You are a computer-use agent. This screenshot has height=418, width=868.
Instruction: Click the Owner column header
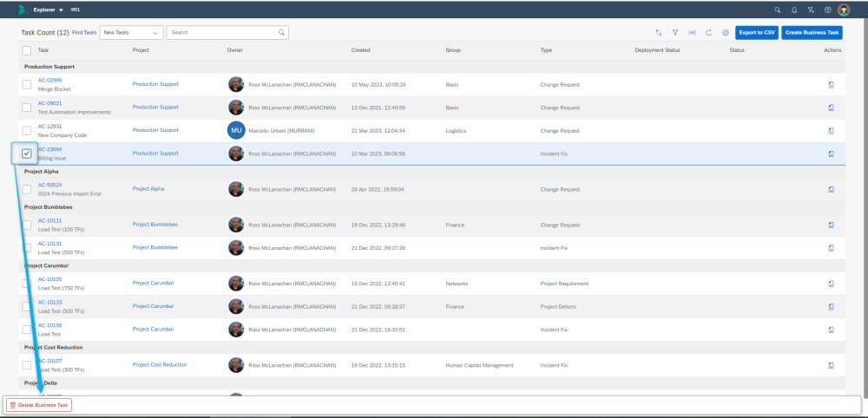234,50
